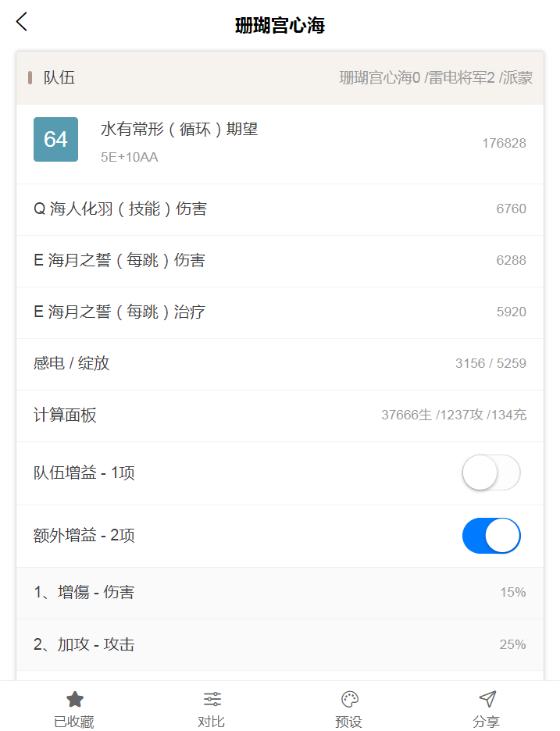Open 预设 palette icon
Image resolution: width=560 pixels, height=731 pixels.
point(350,699)
